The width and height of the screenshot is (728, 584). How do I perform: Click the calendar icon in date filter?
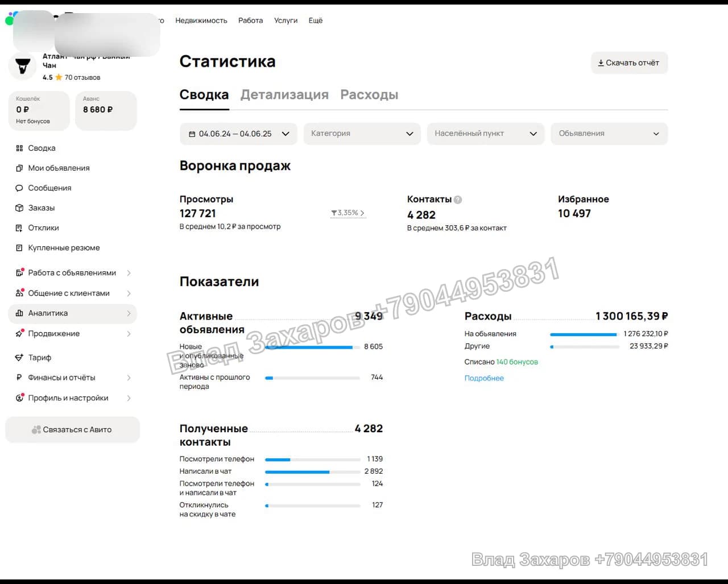click(192, 134)
